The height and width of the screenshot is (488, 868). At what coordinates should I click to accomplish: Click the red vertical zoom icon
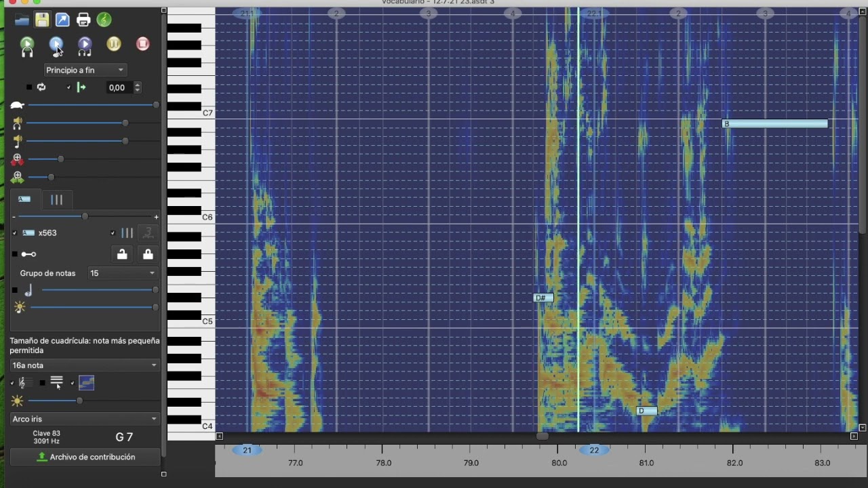(x=17, y=159)
